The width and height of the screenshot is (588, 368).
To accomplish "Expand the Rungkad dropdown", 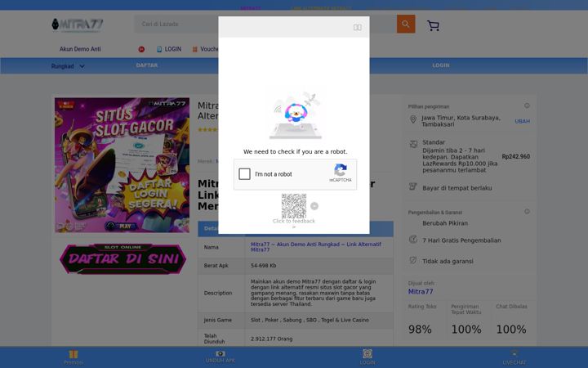I will 68,66.
